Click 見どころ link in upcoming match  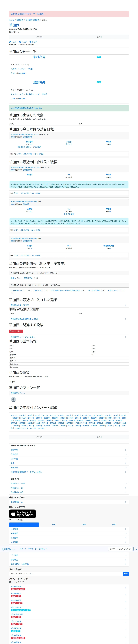[x=69, y=144]
